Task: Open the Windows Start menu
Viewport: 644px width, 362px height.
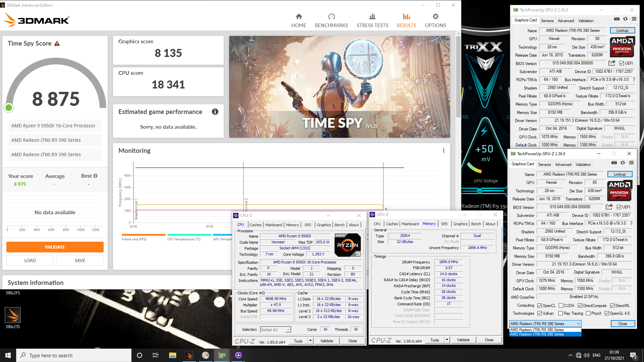Action: (8, 355)
